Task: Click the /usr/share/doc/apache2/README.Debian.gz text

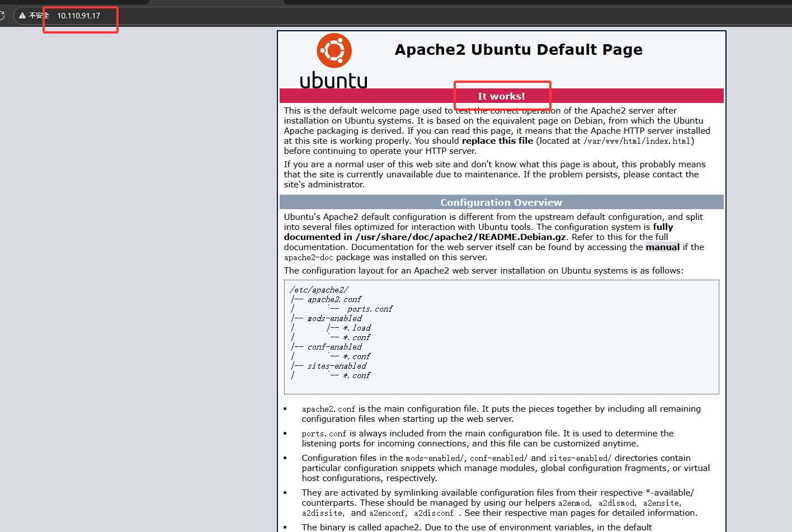Action: click(461, 237)
